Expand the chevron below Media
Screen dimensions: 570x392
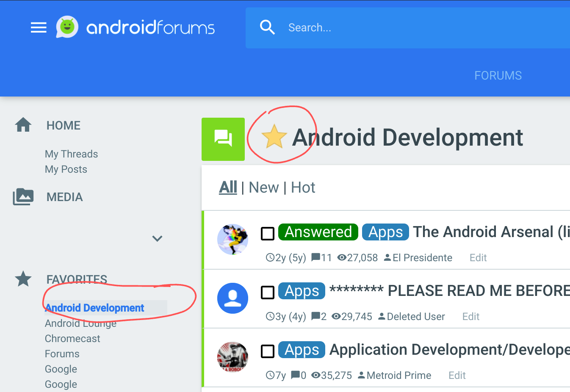click(157, 238)
